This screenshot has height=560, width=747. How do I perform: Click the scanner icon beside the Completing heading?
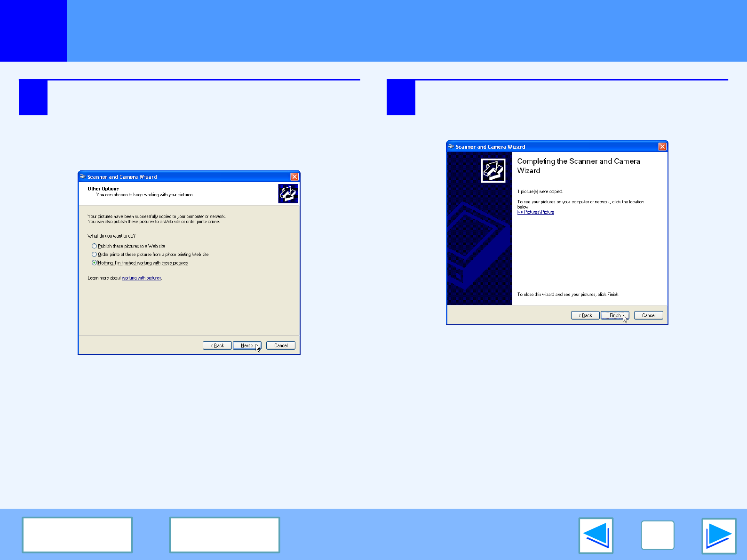coord(493,170)
